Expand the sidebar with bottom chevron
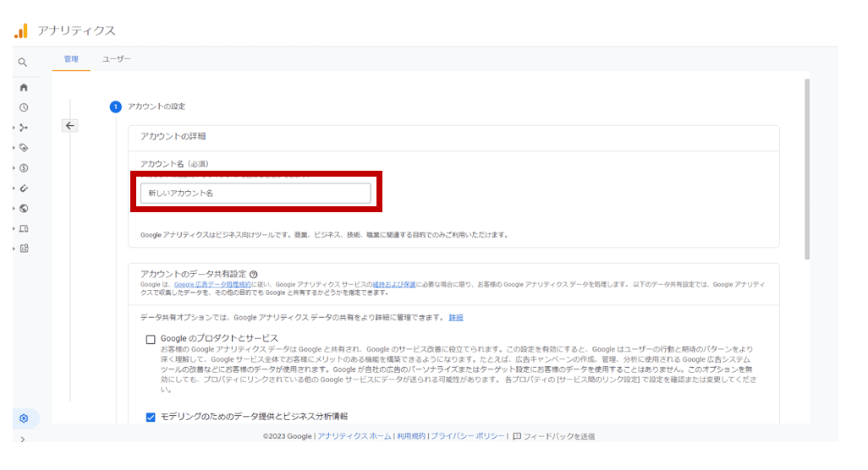Screen dimensions: 868x470 (23, 440)
